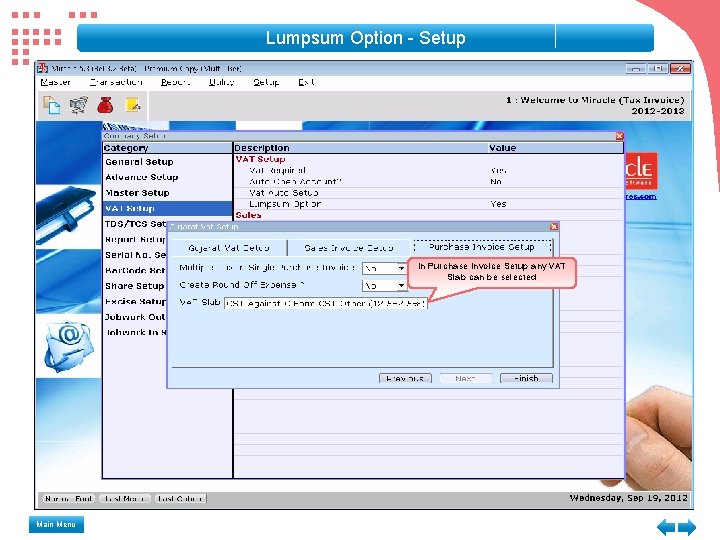This screenshot has width=720, height=540.
Task: Click the date Wednesday, Sep 19, 2012
Action: click(629, 498)
